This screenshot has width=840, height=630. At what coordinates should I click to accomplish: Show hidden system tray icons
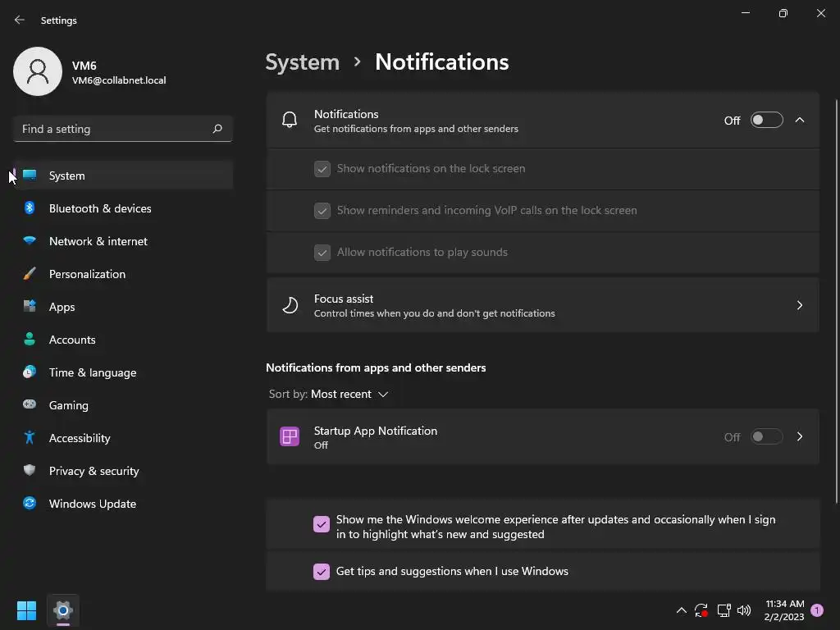point(681,610)
